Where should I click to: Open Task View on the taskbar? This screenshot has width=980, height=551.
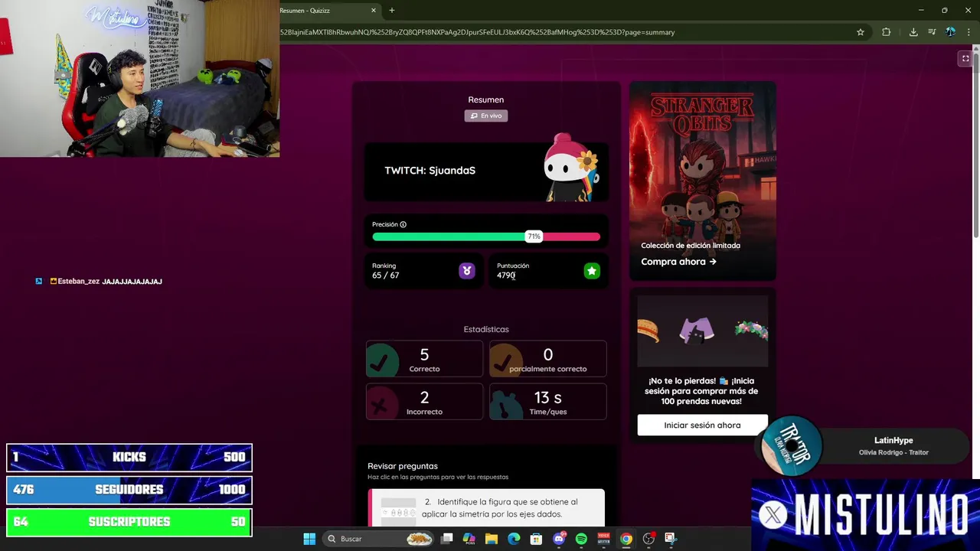[x=447, y=539]
